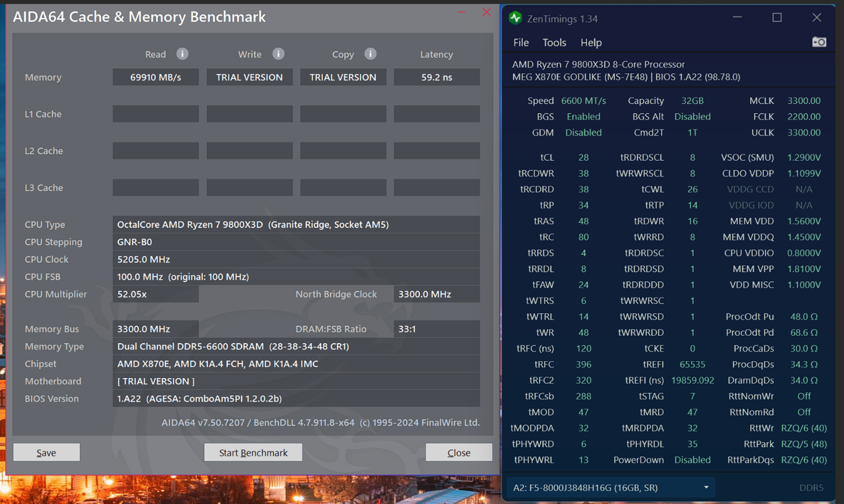Click the MEM VPP value 1.8100V
This screenshot has height=504, width=844.
pos(804,269)
